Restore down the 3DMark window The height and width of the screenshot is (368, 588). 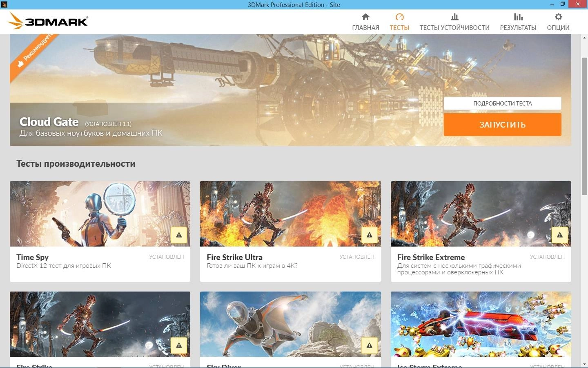pyautogui.click(x=563, y=4)
